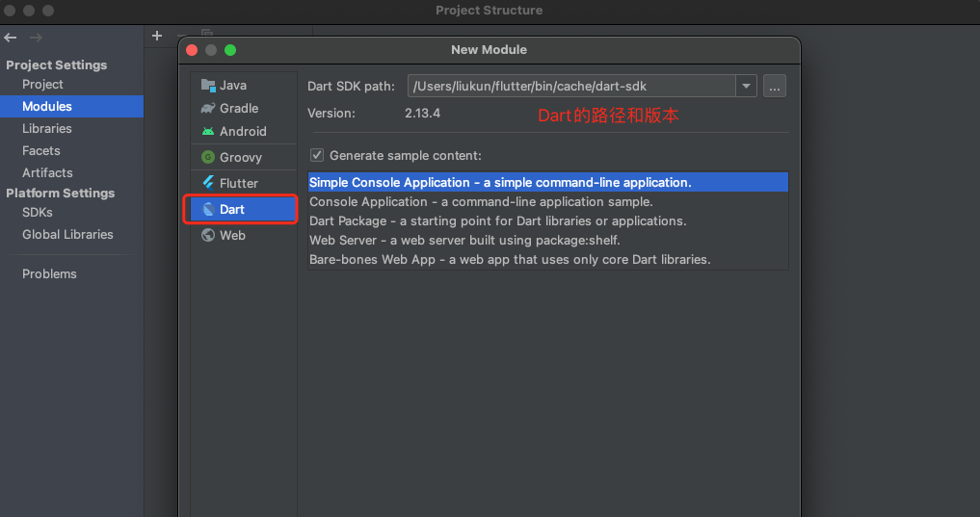
Task: Select the Java module type
Action: pyautogui.click(x=232, y=86)
